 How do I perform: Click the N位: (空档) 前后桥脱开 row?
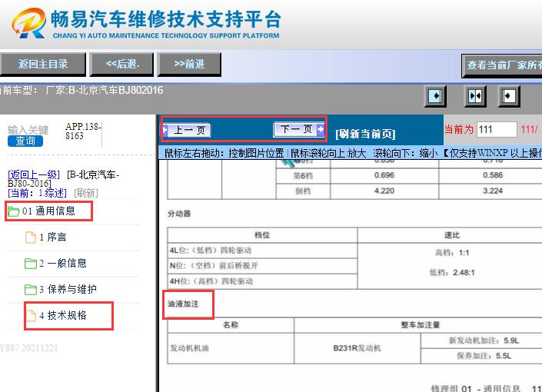[x=262, y=266]
